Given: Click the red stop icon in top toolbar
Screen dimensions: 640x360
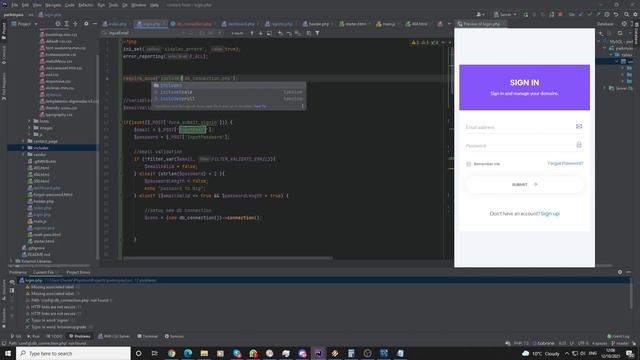Looking at the screenshot, I should pos(560,14).
